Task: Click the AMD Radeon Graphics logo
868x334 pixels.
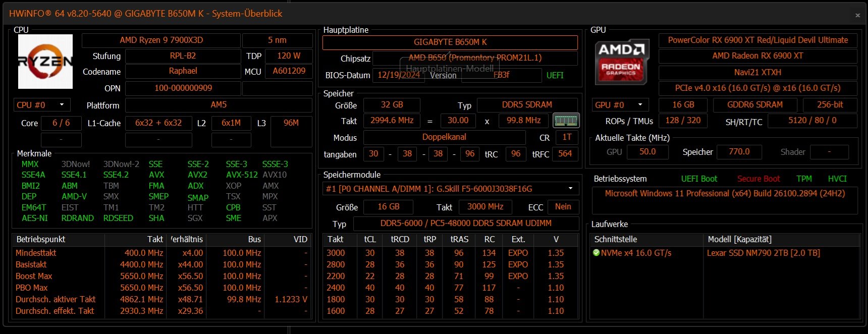Action: coord(621,62)
